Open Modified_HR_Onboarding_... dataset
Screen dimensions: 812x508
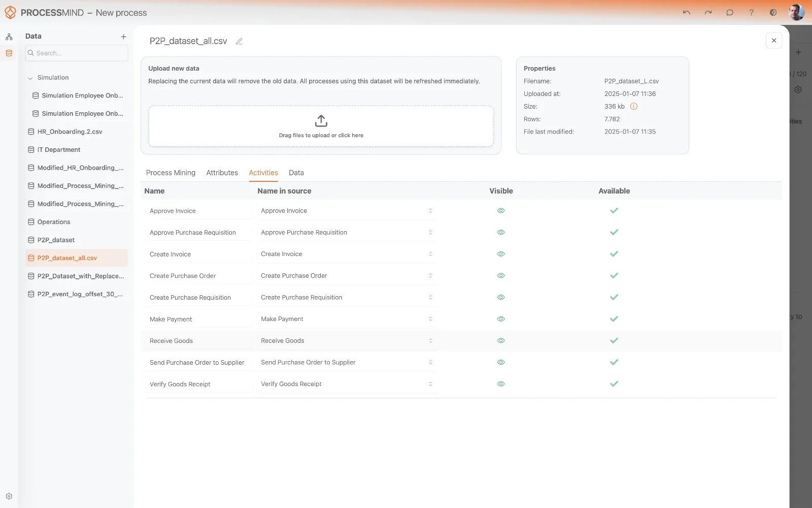(x=77, y=168)
